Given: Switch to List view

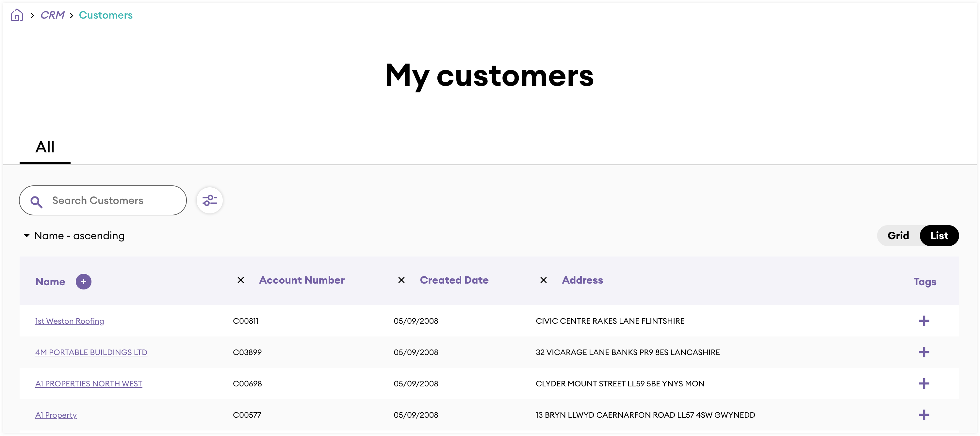Looking at the screenshot, I should (x=939, y=236).
